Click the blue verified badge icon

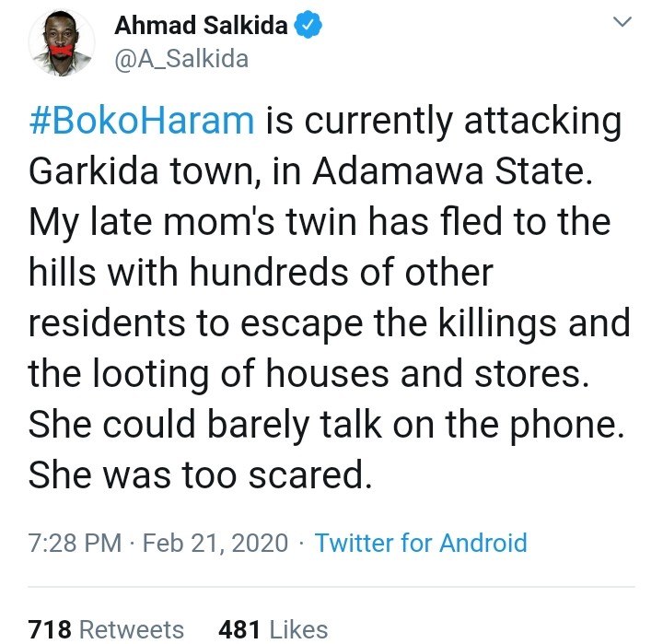click(308, 28)
